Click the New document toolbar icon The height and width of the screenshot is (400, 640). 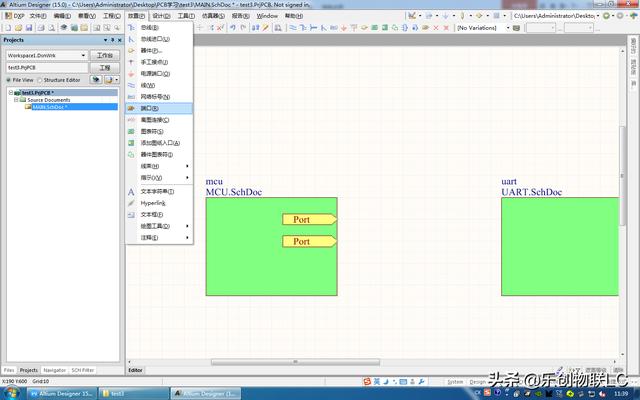coord(8,28)
